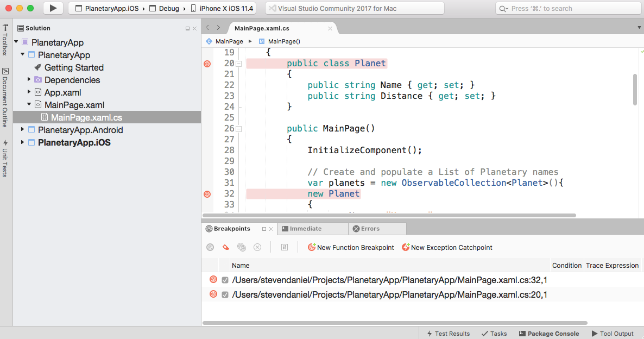The width and height of the screenshot is (644, 339).
Task: Change the Debug configuration selector
Action: point(165,8)
